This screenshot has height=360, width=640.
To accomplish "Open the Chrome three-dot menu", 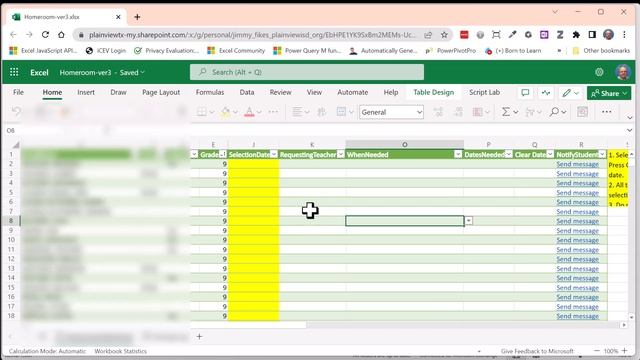I will click(624, 35).
